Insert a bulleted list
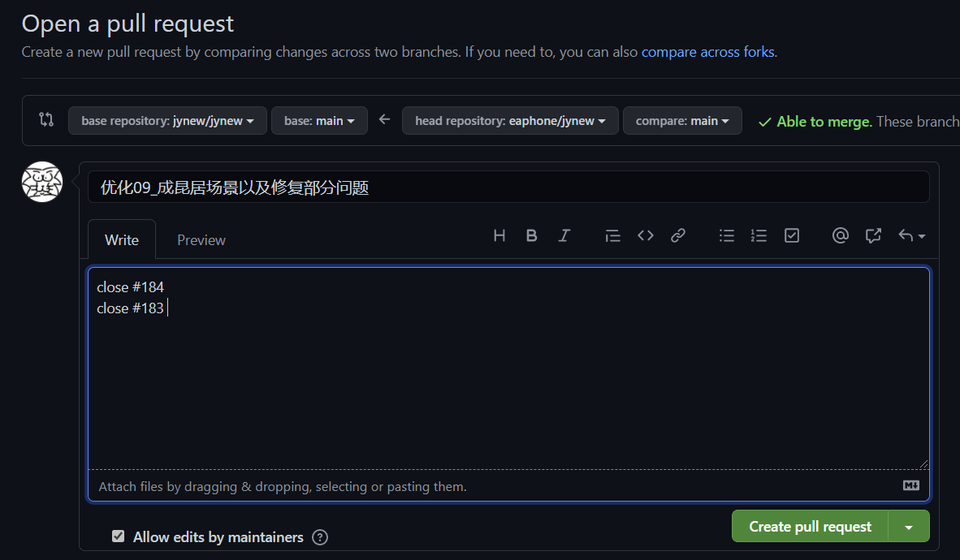The image size is (960, 560). (726, 235)
